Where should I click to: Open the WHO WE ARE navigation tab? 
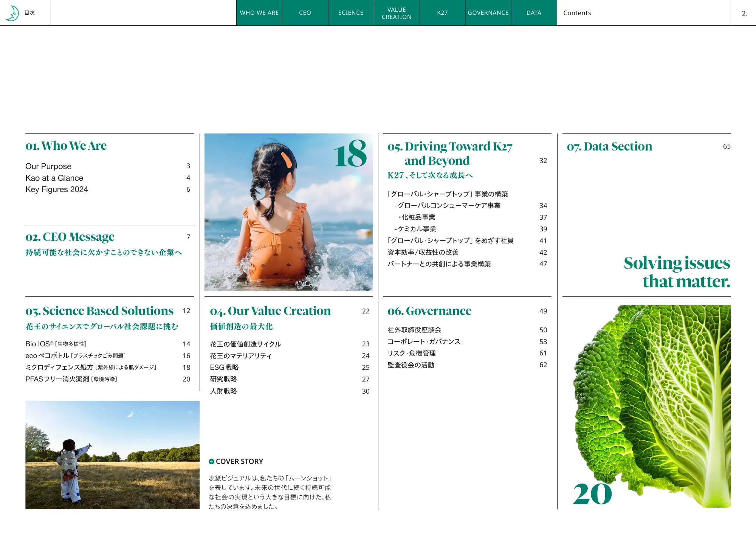coord(259,12)
